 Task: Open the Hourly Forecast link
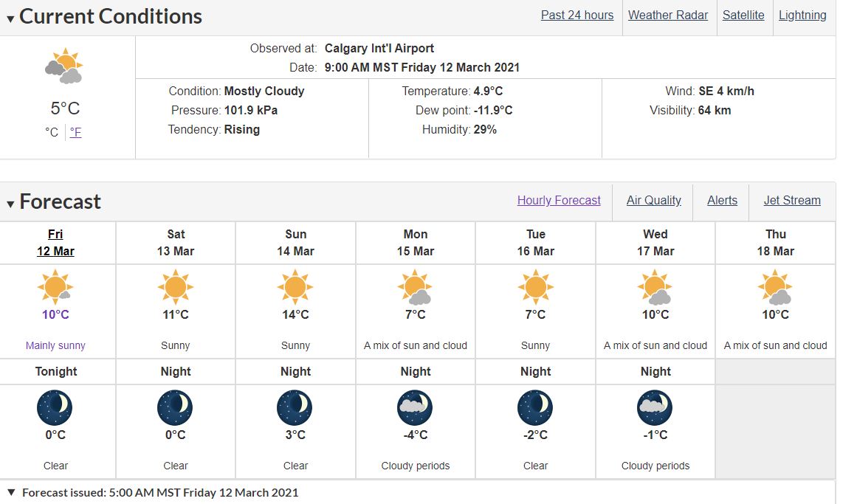point(559,201)
